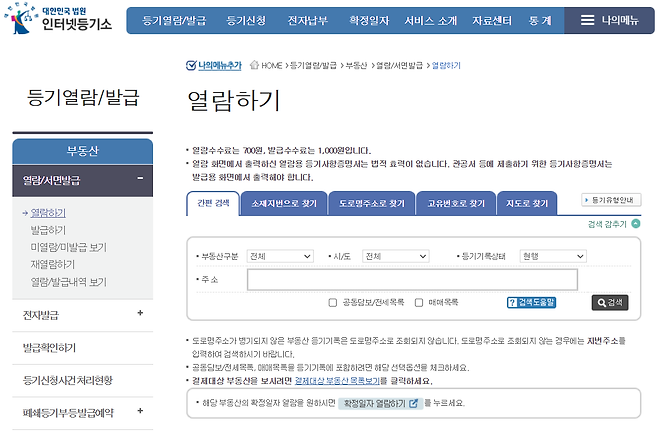The width and height of the screenshot is (658, 432).
Task: Open the 확정일자 top menu
Action: pos(369,21)
